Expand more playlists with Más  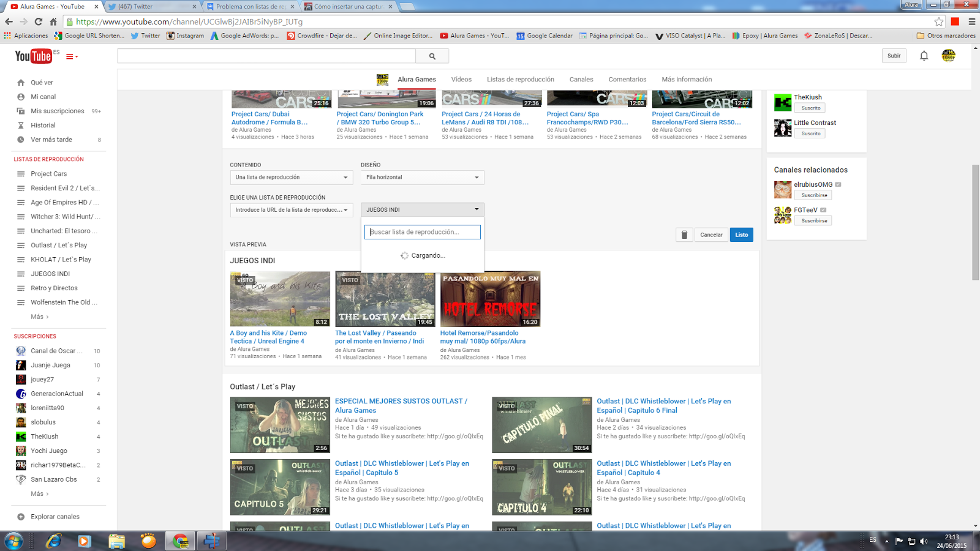[39, 317]
